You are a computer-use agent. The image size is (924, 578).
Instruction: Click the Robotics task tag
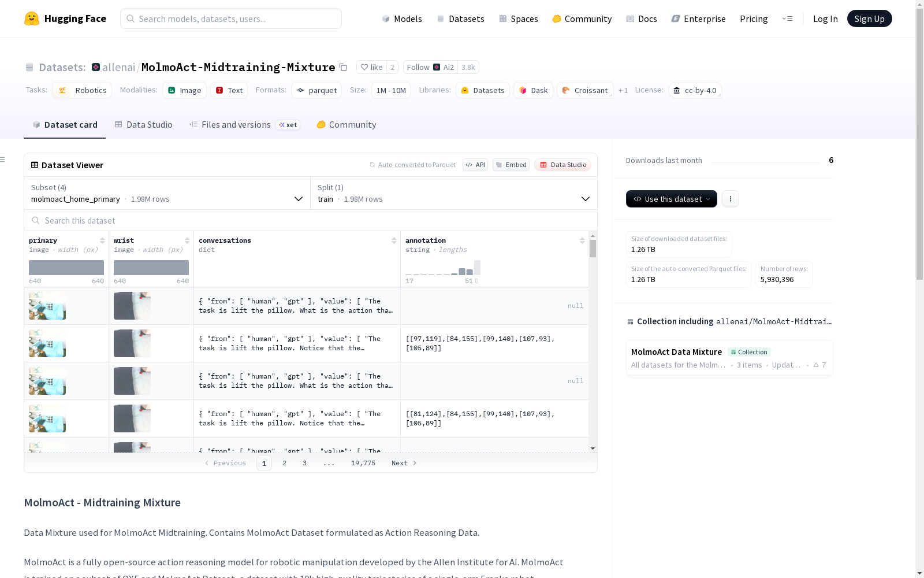82,90
